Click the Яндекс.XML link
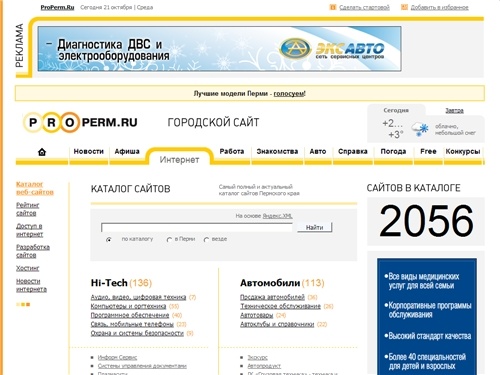The height and width of the screenshot is (375, 500). coord(277,216)
